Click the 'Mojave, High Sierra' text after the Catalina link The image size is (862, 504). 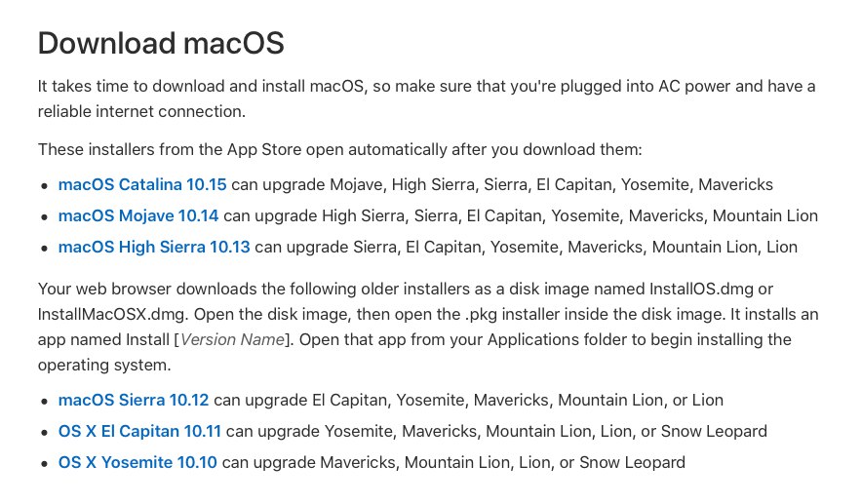(403, 184)
